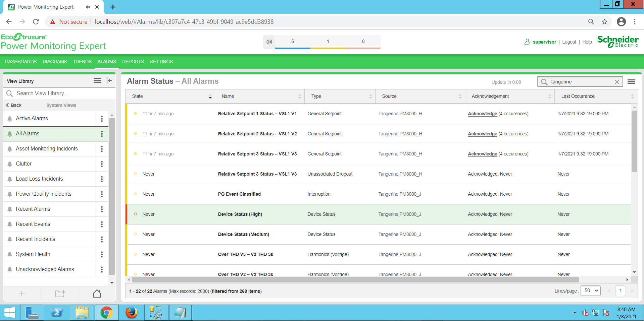Open options menu for Recent Alarms

(x=102, y=209)
